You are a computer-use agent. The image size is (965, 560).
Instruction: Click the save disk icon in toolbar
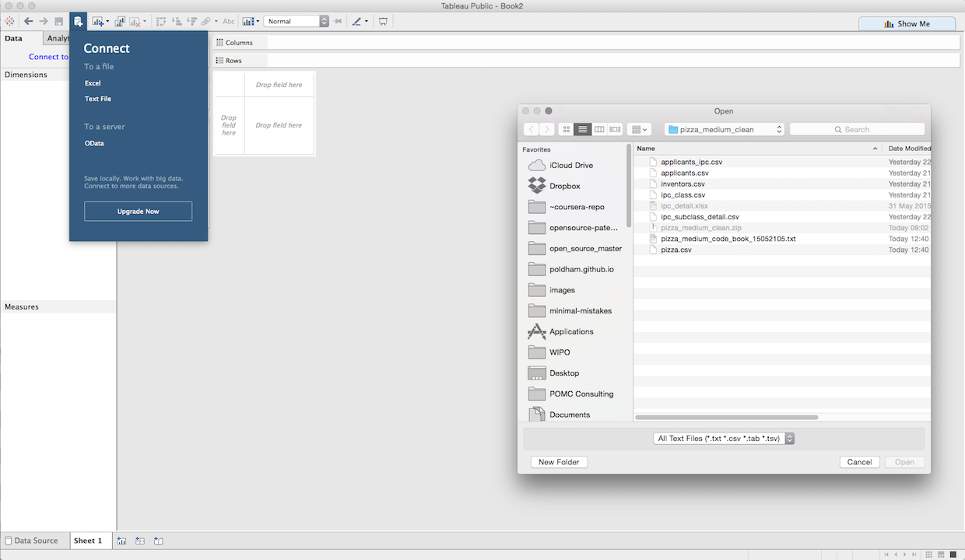tap(58, 22)
